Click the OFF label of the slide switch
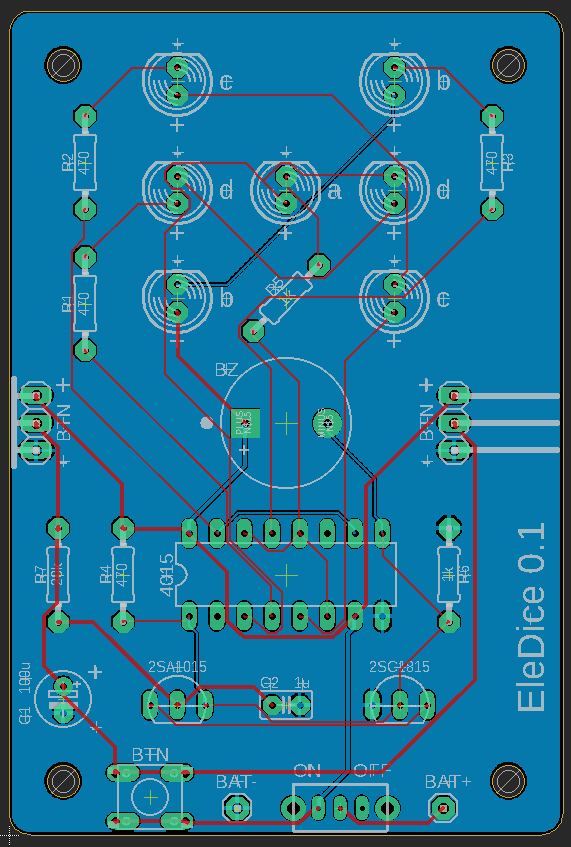 pos(371,770)
